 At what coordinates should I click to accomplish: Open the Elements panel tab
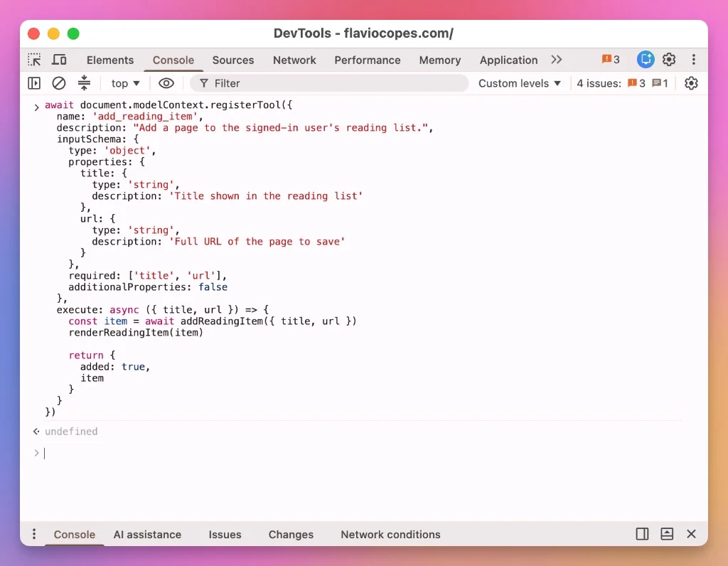click(x=110, y=60)
